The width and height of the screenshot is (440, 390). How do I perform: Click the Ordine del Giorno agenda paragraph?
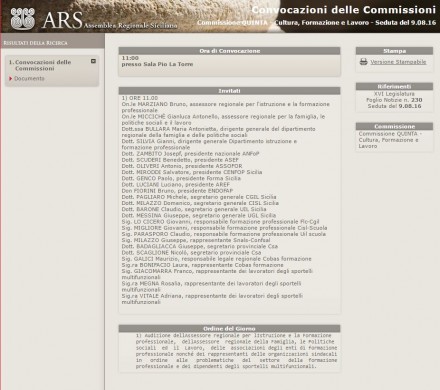tap(236, 351)
